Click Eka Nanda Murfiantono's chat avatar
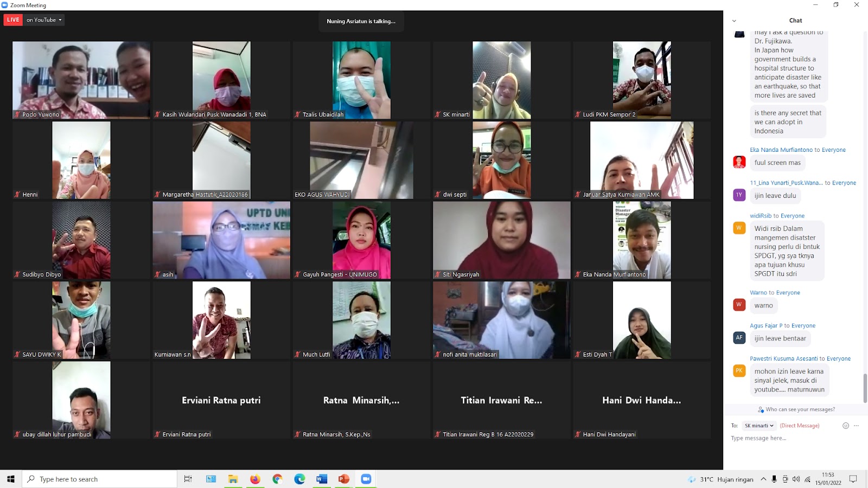The height and width of the screenshot is (488, 868). pos(739,162)
